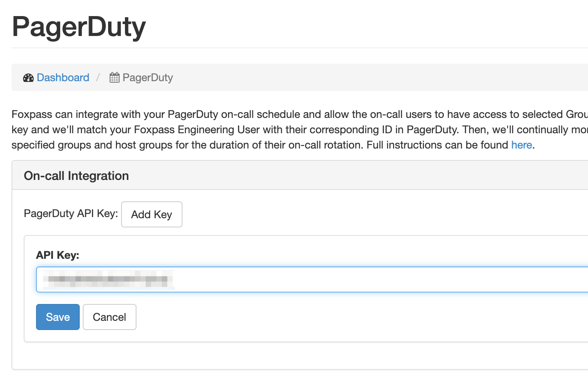The height and width of the screenshot is (379, 588).
Task: Click the 'PagerDuty API Key:' label
Action: [71, 214]
